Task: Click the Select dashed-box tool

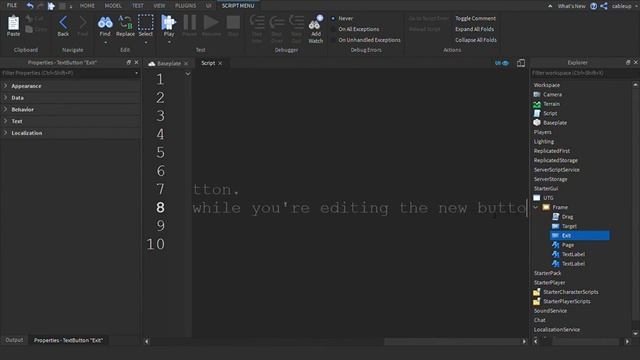Action: coord(145,23)
